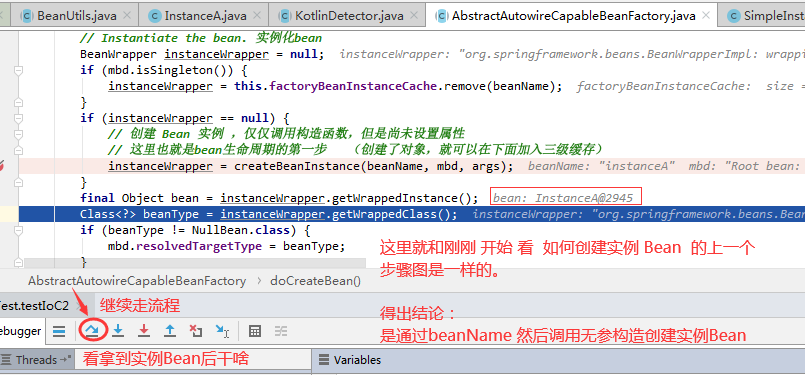Open the Evaluate Expression calculator icon
Viewport: 805px width, 375px height.
pos(255,331)
